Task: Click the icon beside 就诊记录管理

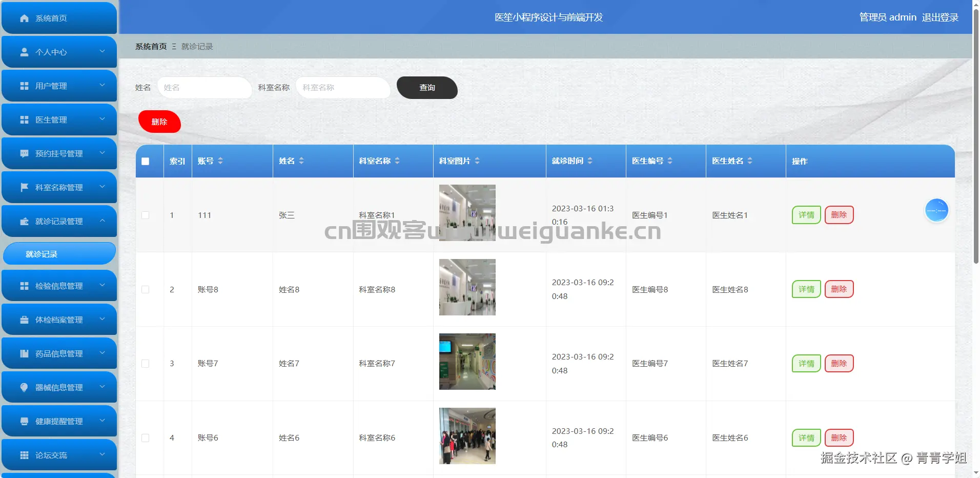Action: [x=24, y=222]
